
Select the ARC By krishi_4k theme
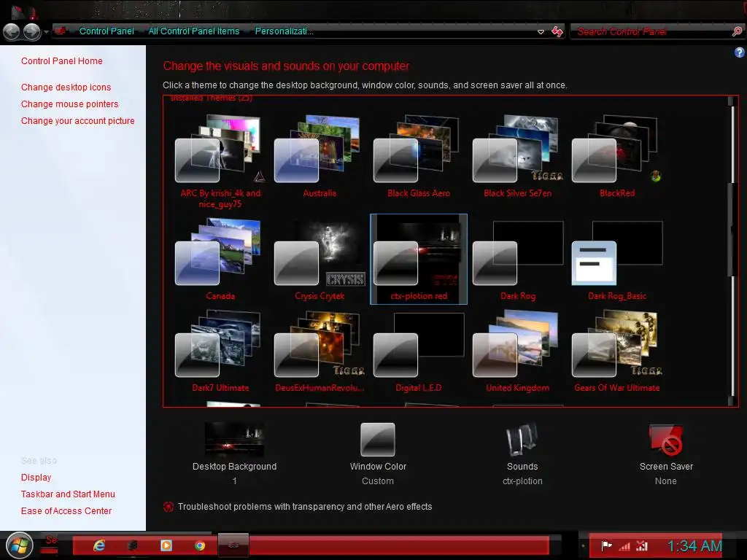(220, 161)
